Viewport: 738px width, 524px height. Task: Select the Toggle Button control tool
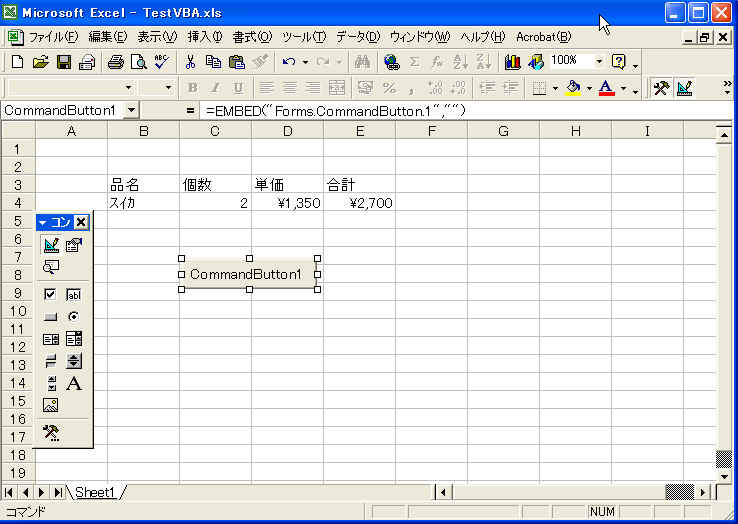click(x=50, y=361)
